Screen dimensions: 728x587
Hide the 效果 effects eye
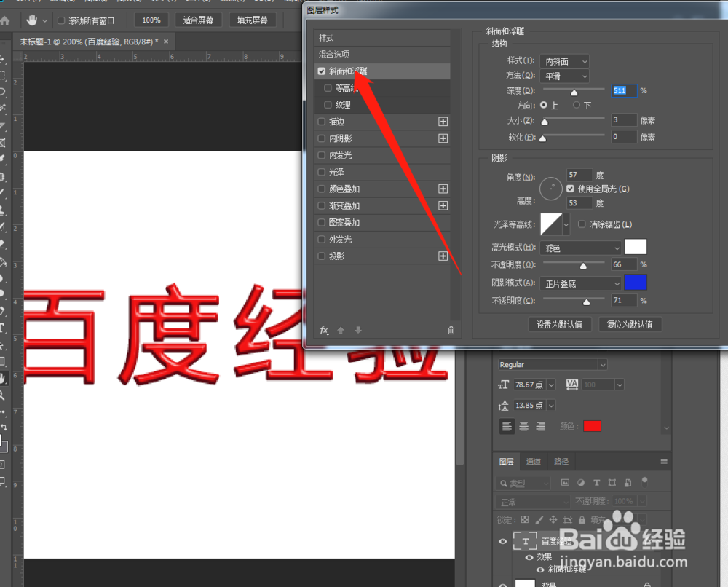pyautogui.click(x=529, y=557)
